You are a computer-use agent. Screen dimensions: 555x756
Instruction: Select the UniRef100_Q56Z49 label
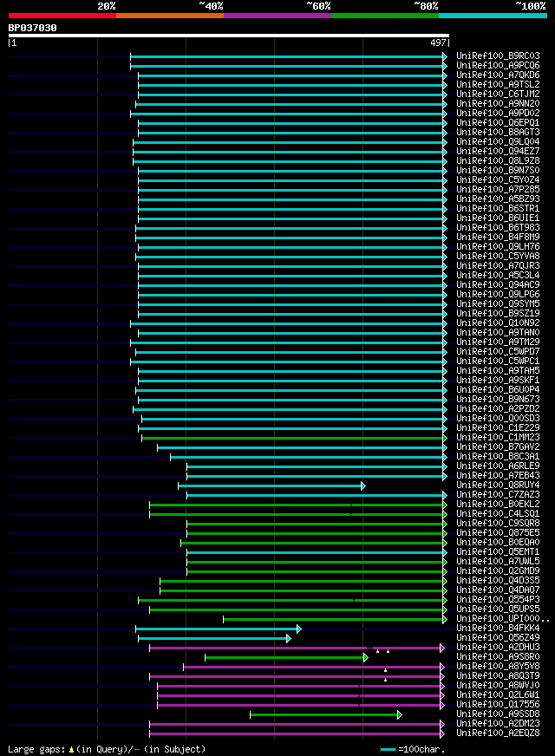tap(498, 637)
